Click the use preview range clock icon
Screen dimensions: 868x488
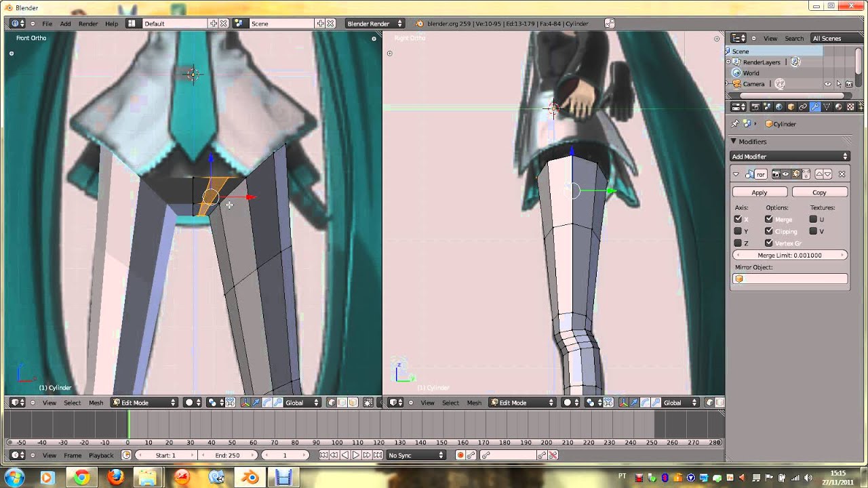click(x=126, y=455)
